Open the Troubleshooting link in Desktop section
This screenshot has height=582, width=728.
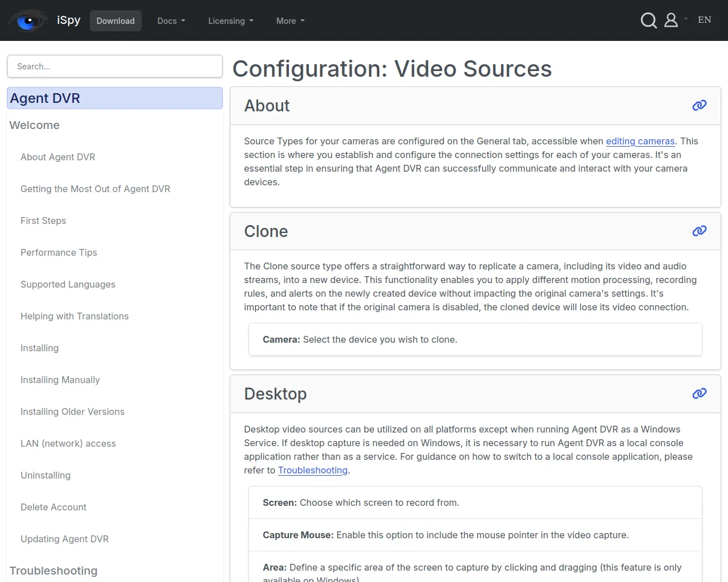pos(312,470)
